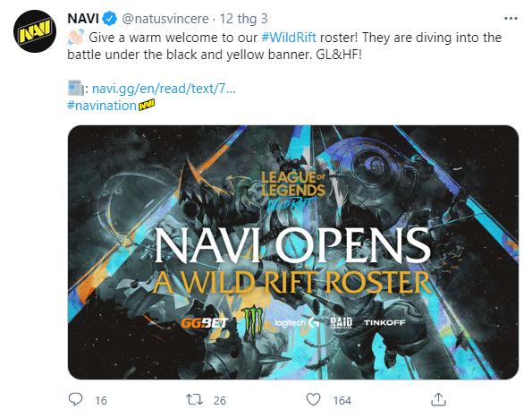
Task: View the 164 likes count
Action: (342, 400)
